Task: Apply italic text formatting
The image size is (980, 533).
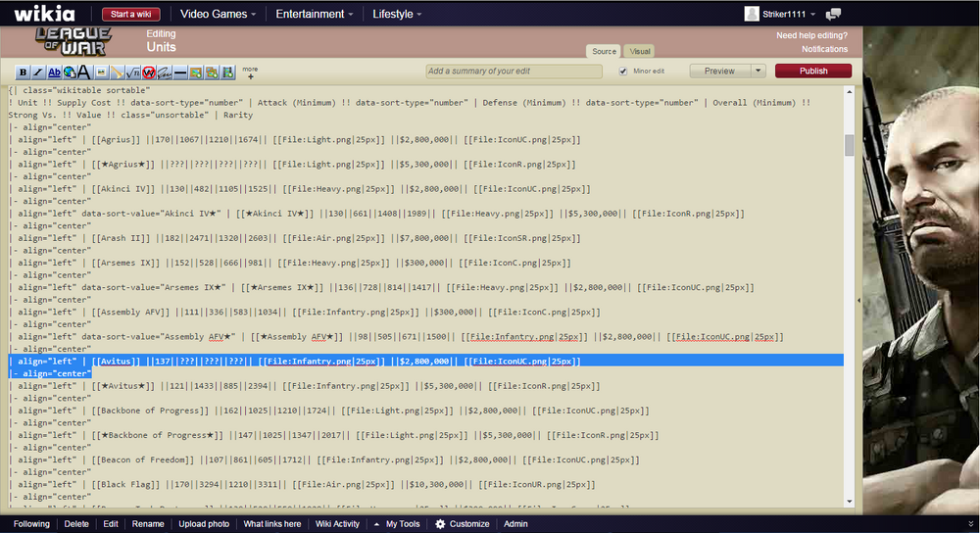Action: 38,73
